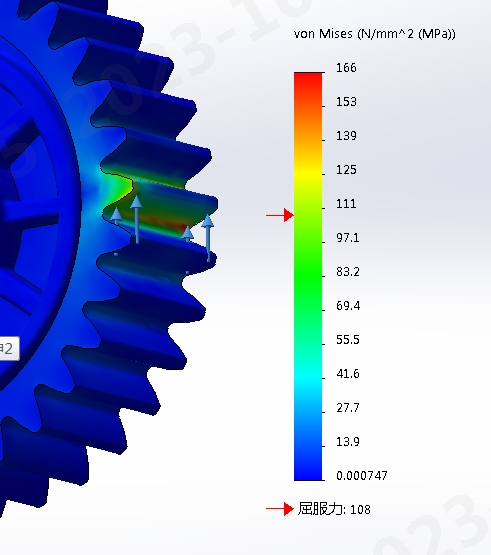The image size is (491, 555).
Task: Click the 97.1 legend value
Action: [x=348, y=238]
